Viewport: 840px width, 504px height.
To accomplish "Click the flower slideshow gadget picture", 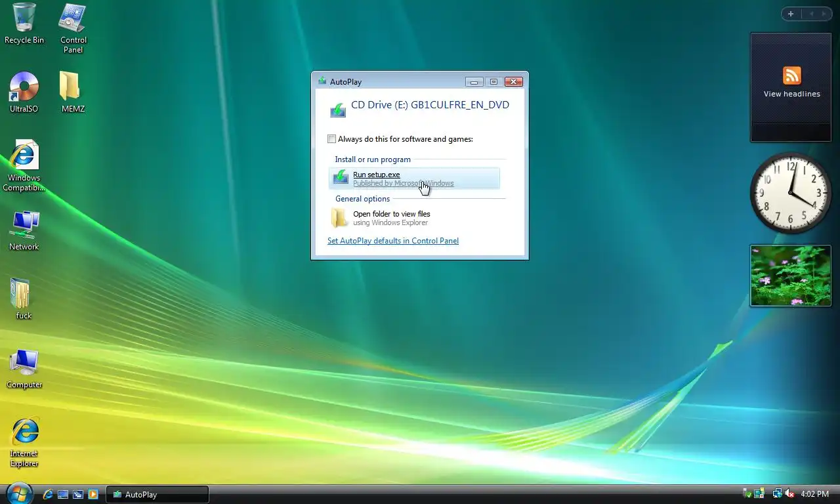I will tap(791, 276).
